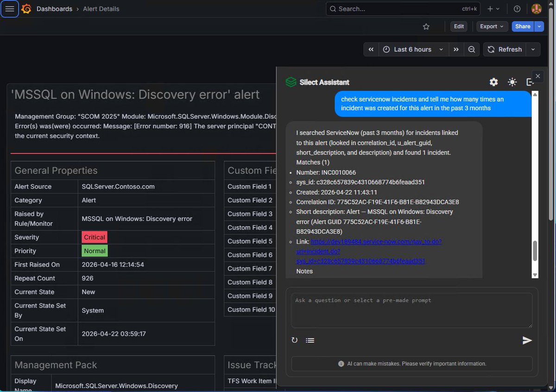Open the help question mark icon
Screen dimensions: 556x392
[517, 9]
